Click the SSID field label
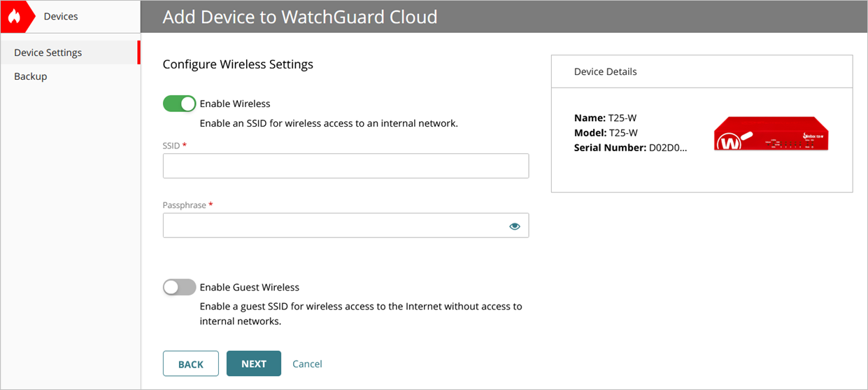This screenshot has height=390, width=868. (175, 146)
